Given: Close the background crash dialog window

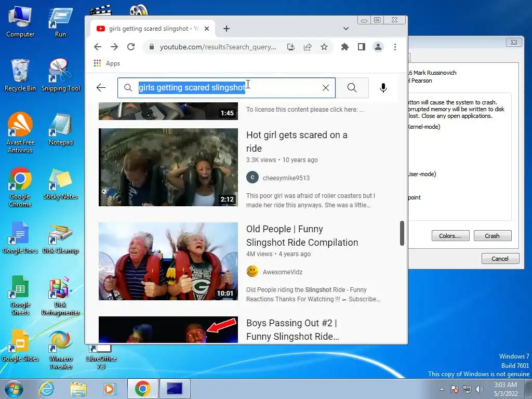Looking at the screenshot, I should [x=514, y=42].
